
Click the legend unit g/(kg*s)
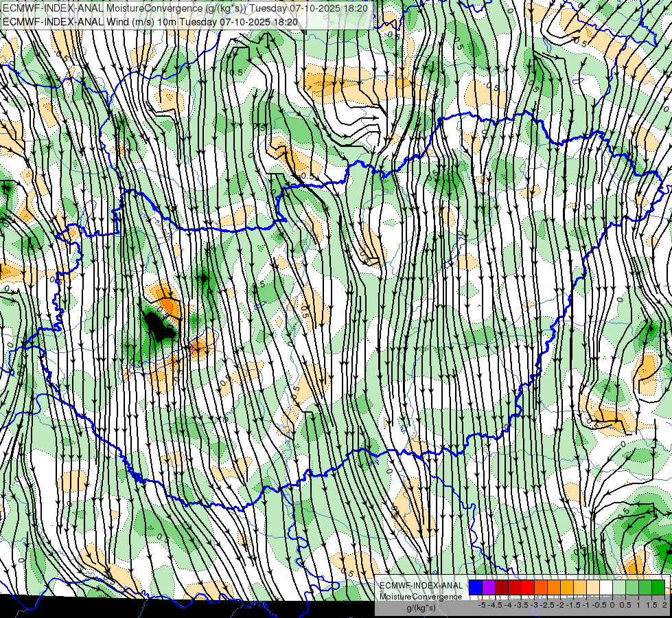[421, 608]
